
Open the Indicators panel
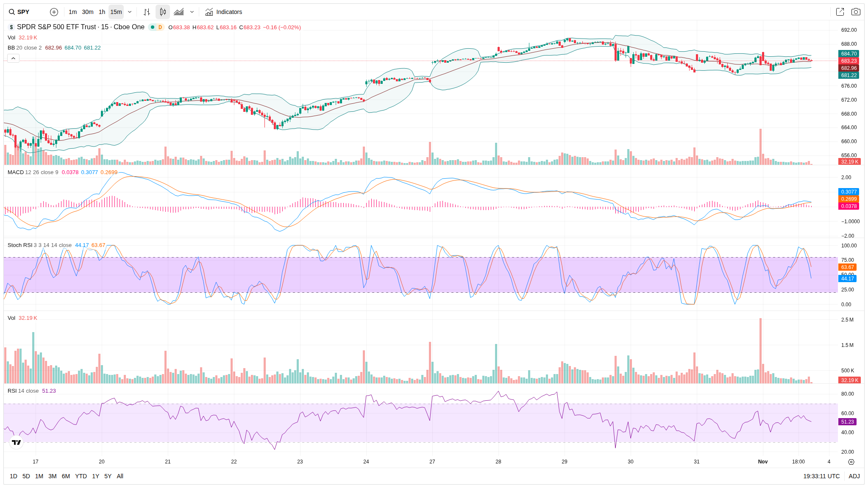tap(224, 12)
